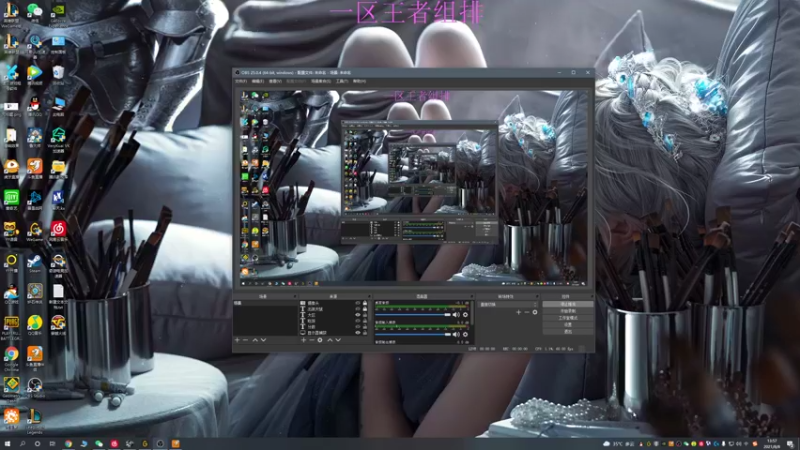The image size is (800, 450).
Task: Pop out the 来源 dock panel
Action: pos(369,296)
